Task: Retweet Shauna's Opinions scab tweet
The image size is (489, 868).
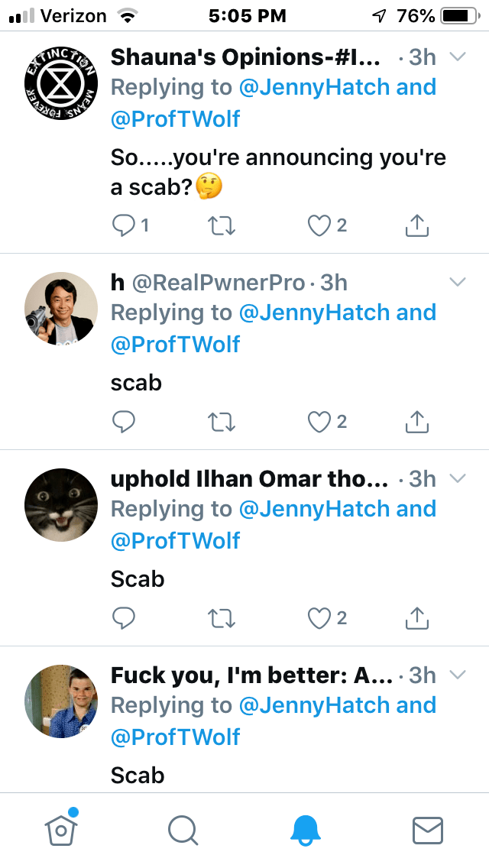Action: (x=221, y=225)
